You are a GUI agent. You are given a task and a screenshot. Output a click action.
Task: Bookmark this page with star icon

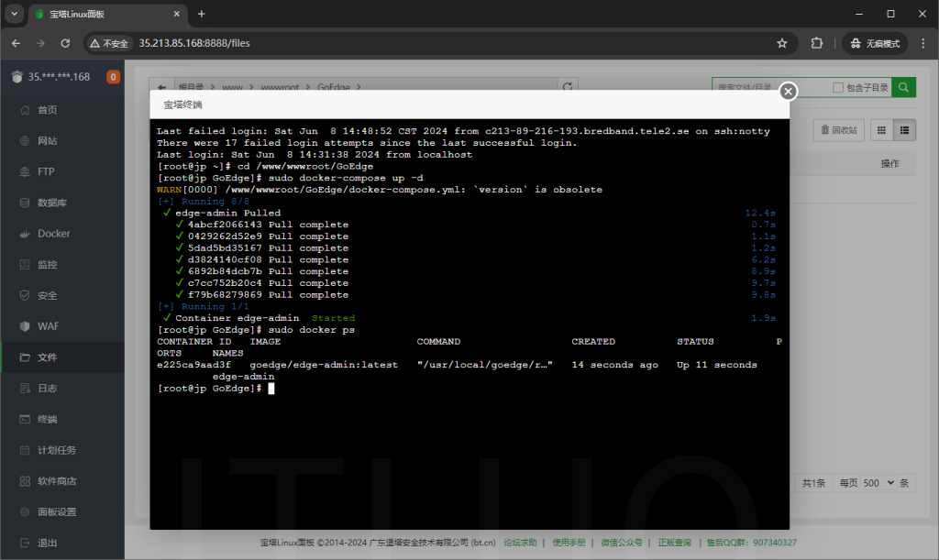click(782, 43)
